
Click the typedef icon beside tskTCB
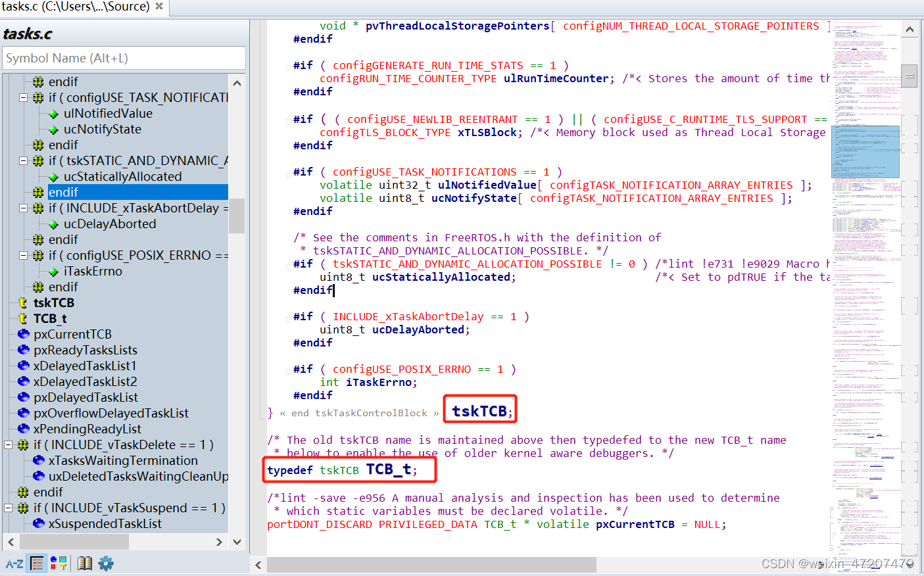coord(23,302)
